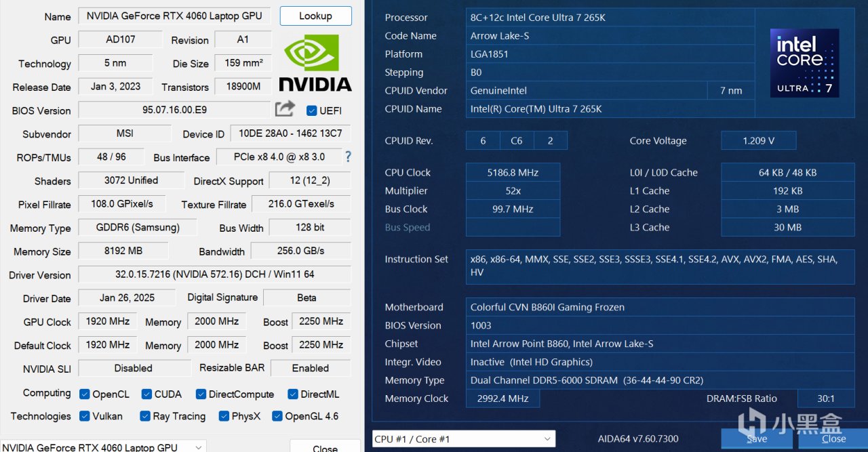The width and height of the screenshot is (868, 452).
Task: Click the Close button in AIDA64
Action: tap(833, 438)
